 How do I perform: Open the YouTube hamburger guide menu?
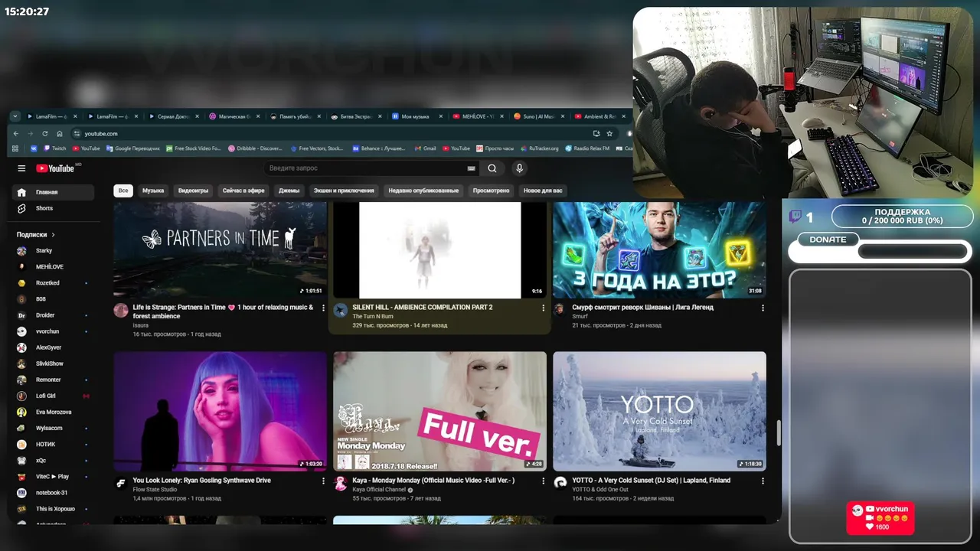coord(21,168)
